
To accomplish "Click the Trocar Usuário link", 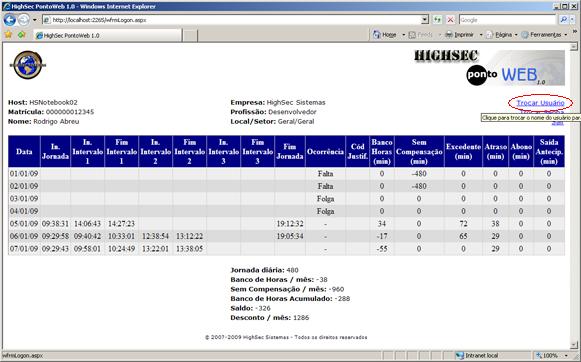I will click(x=540, y=103).
